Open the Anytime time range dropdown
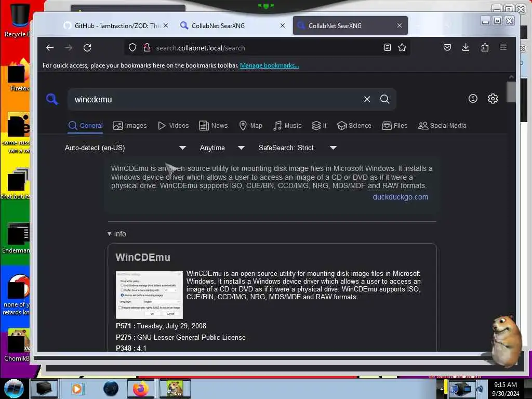 pos(222,148)
